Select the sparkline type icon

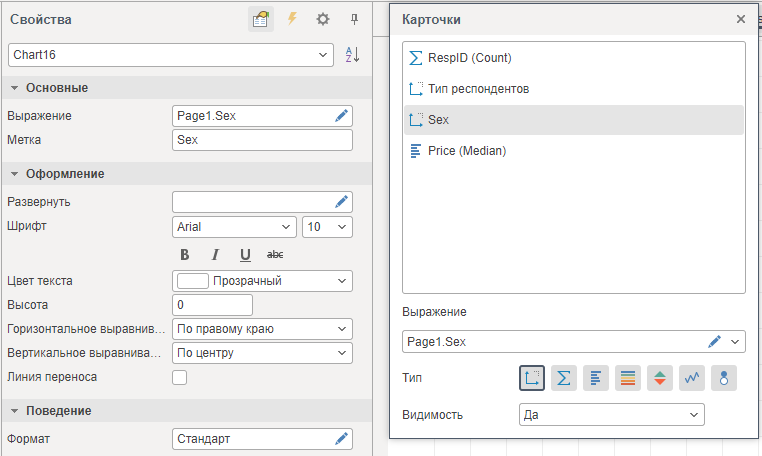click(x=692, y=378)
